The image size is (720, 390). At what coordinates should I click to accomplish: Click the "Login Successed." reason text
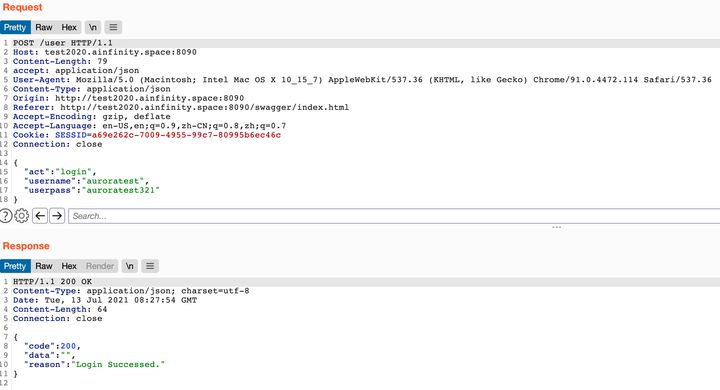tap(118, 364)
